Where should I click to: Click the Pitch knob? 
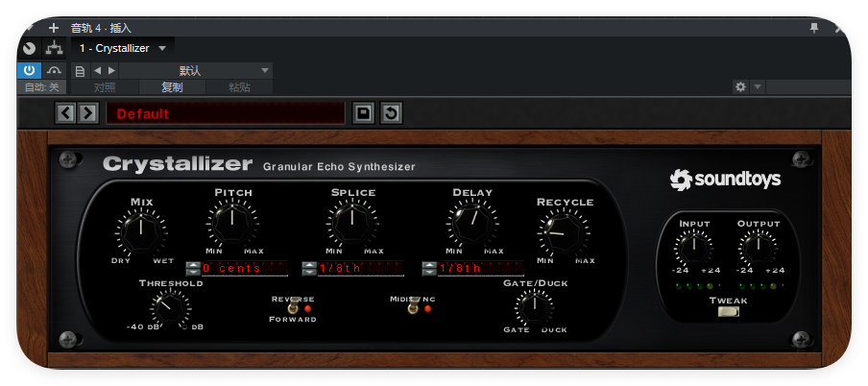(x=232, y=222)
